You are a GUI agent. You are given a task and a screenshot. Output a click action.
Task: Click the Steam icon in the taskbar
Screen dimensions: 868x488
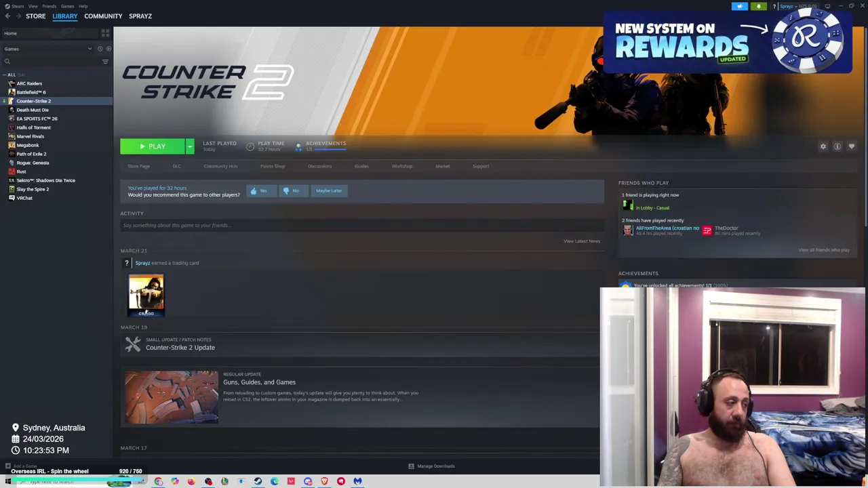click(x=258, y=481)
